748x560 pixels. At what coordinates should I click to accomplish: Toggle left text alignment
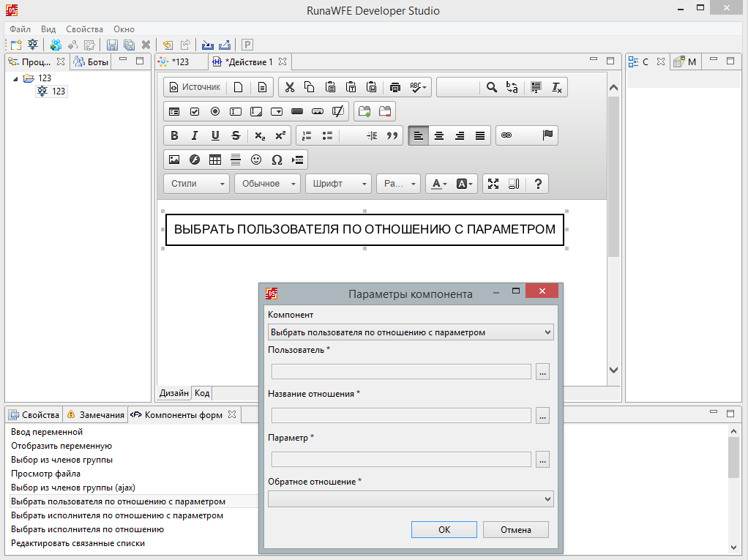coord(418,135)
